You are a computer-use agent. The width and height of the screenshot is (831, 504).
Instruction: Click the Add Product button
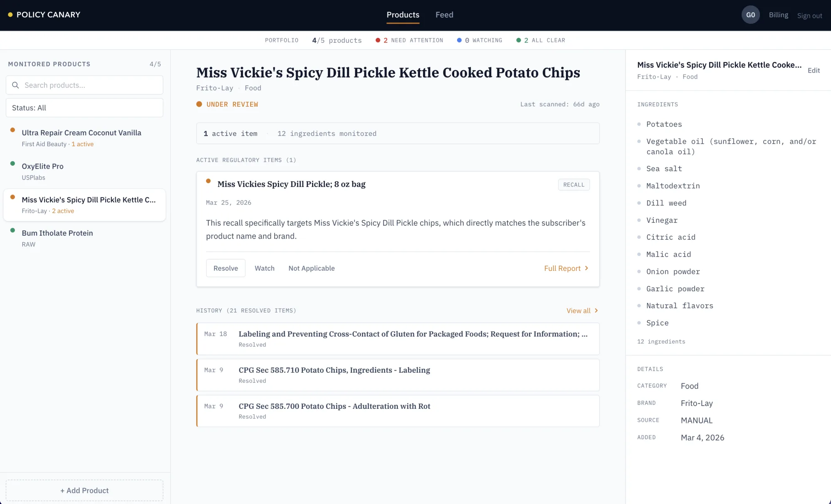[x=84, y=490]
